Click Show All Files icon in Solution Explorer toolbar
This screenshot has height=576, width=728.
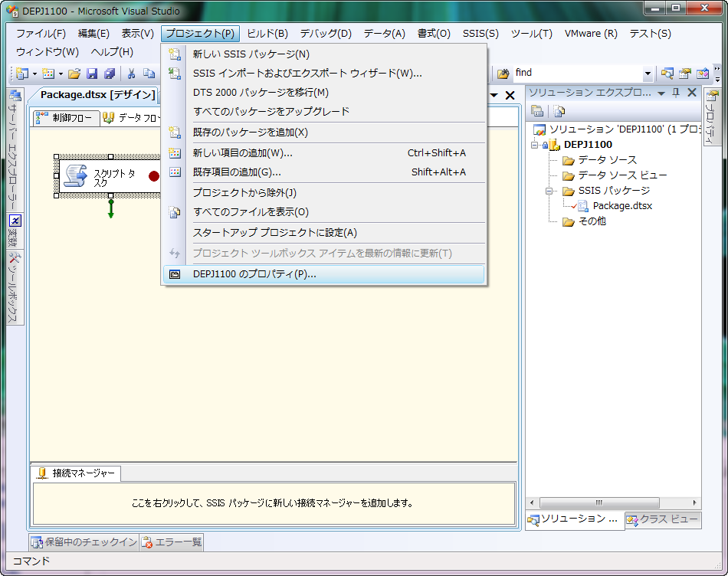coord(559,111)
